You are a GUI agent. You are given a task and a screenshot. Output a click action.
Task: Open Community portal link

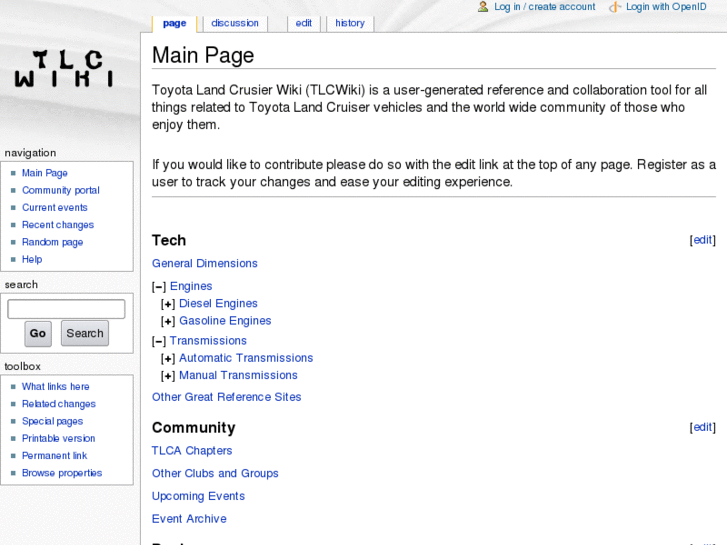click(x=61, y=190)
